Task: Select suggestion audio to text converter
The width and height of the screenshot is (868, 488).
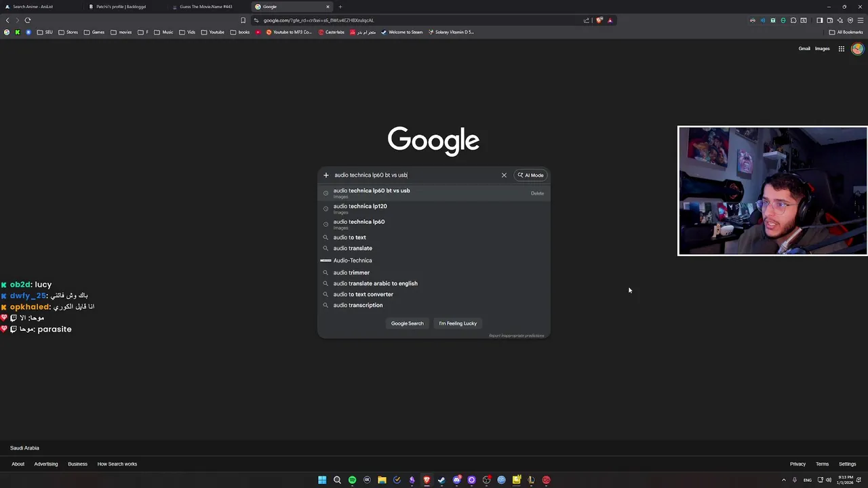Action: (x=434, y=294)
